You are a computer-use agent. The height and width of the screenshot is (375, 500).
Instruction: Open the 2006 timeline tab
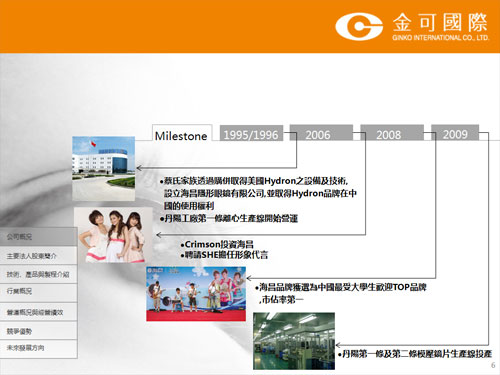point(321,133)
